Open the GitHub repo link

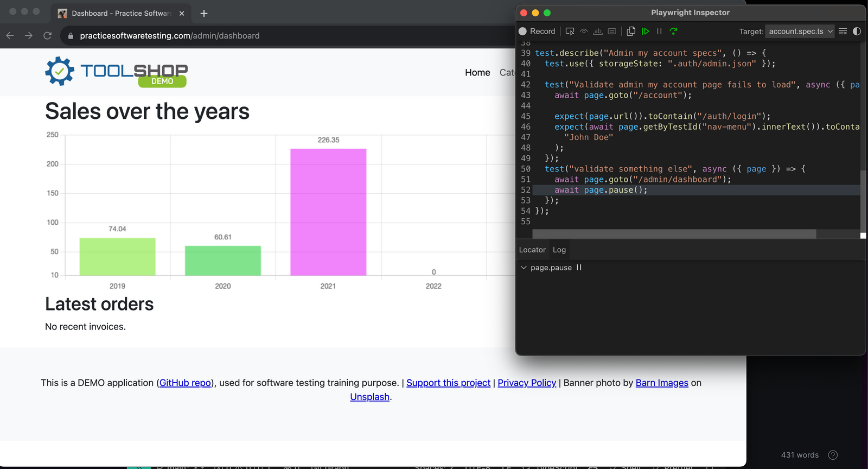(185, 383)
